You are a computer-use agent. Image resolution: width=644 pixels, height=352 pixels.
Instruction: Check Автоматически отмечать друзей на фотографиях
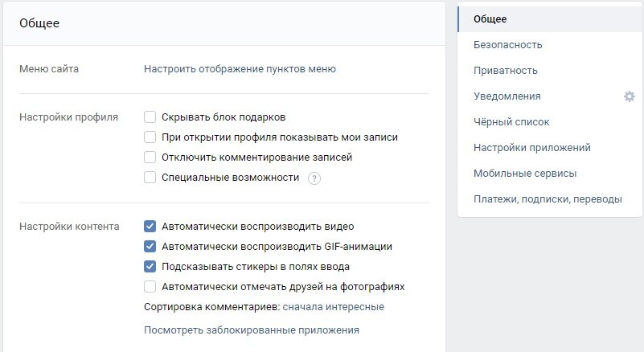point(150,287)
